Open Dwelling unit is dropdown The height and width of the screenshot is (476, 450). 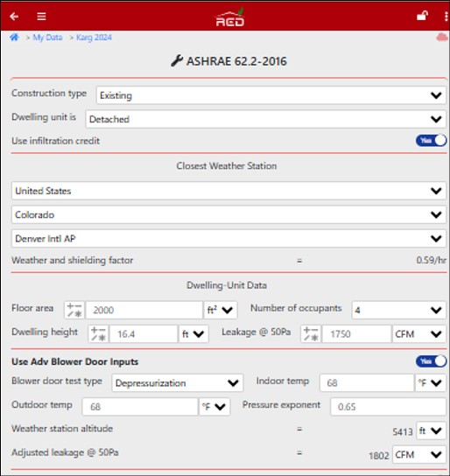[x=265, y=119]
